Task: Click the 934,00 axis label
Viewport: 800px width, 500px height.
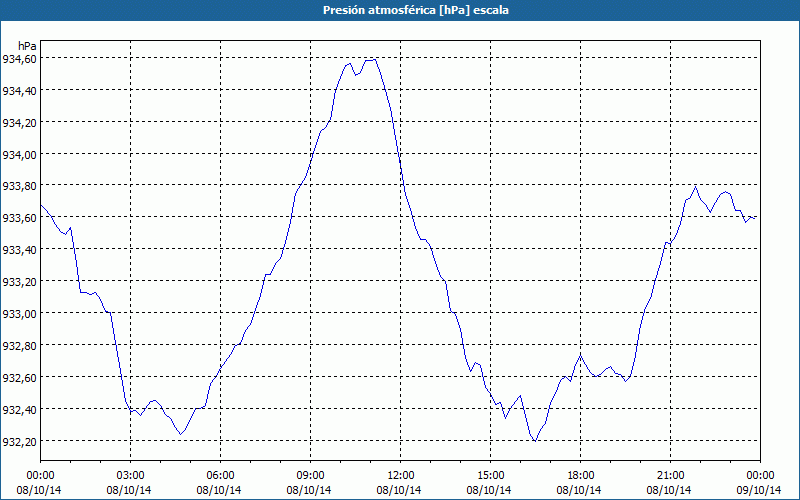Action: 19,155
